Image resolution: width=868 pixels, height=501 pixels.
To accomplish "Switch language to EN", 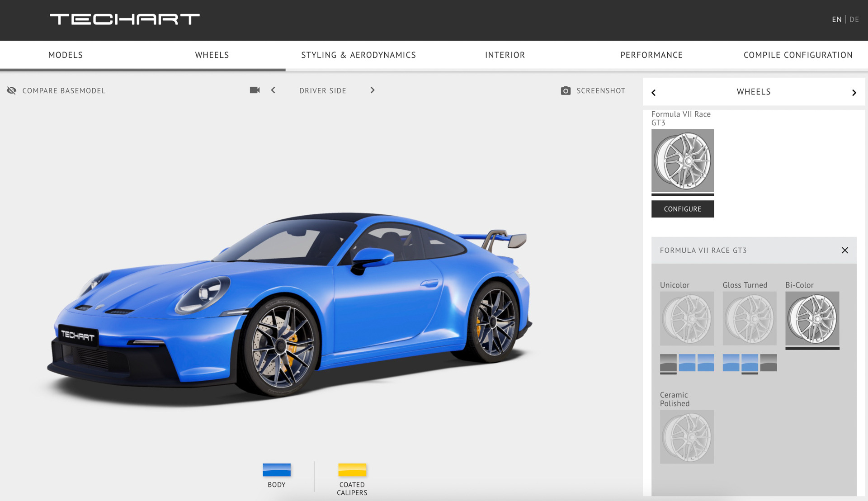I will point(837,19).
